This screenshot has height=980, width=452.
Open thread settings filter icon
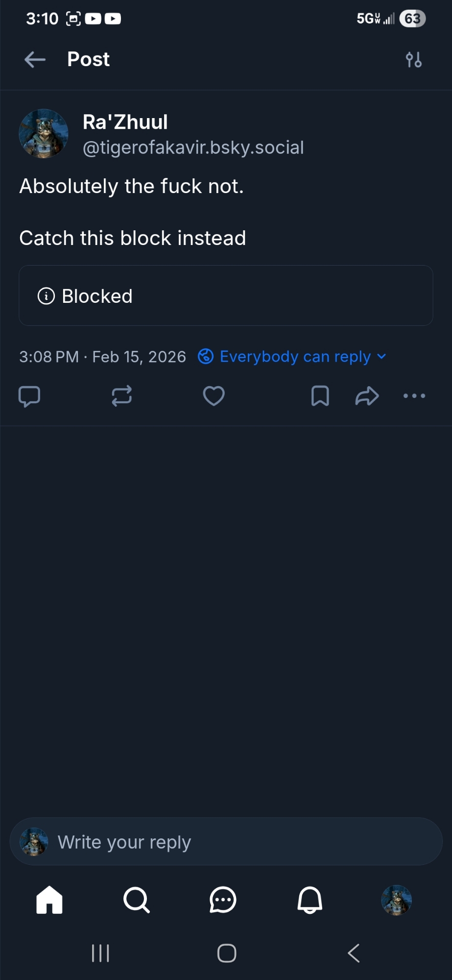414,60
